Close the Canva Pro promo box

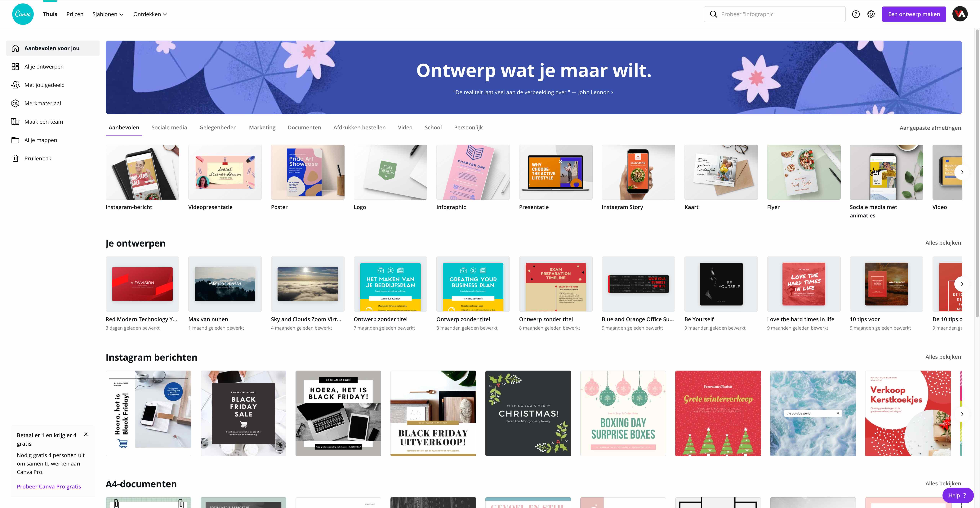(86, 434)
